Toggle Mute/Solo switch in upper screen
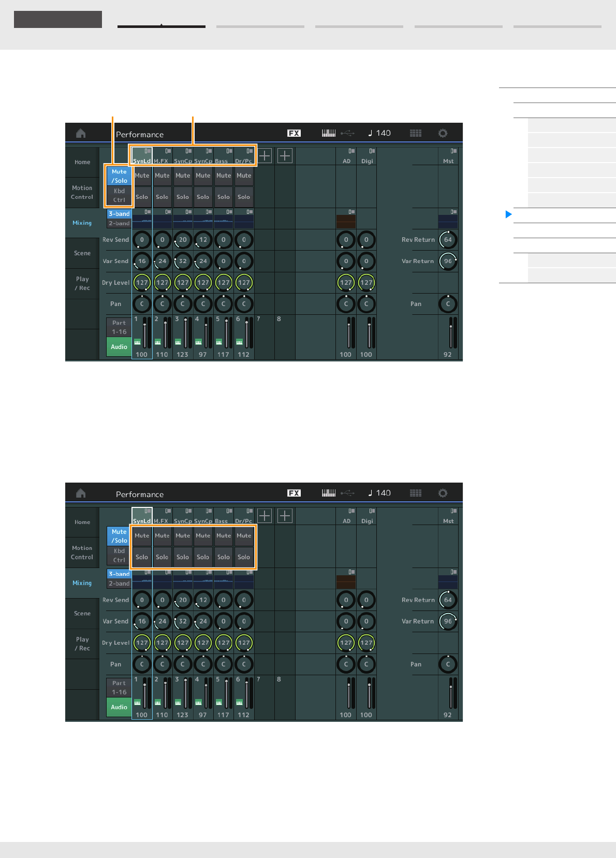 (x=119, y=176)
